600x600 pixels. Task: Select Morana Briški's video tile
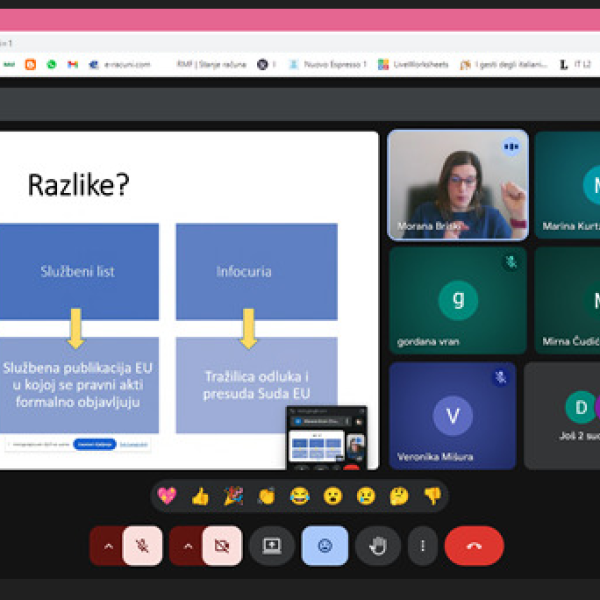click(458, 185)
